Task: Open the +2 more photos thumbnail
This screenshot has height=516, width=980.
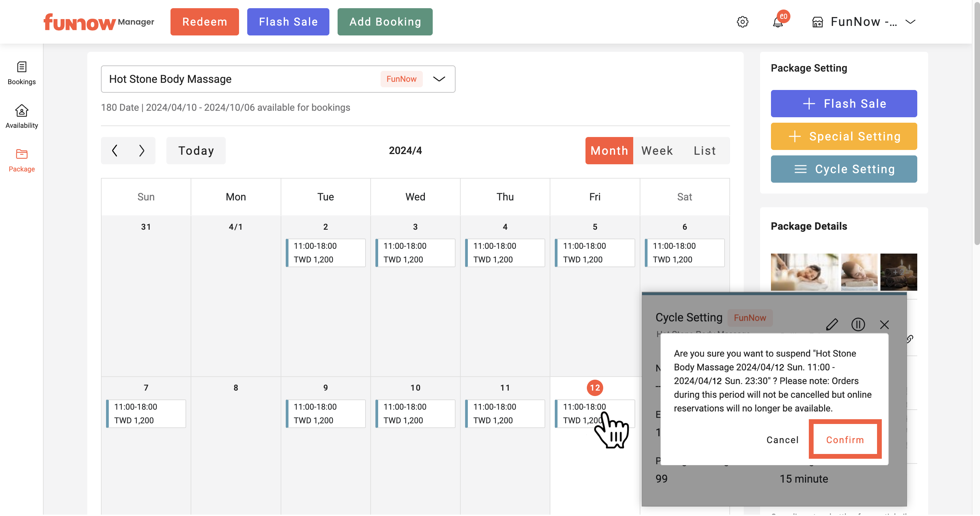Action: [899, 272]
